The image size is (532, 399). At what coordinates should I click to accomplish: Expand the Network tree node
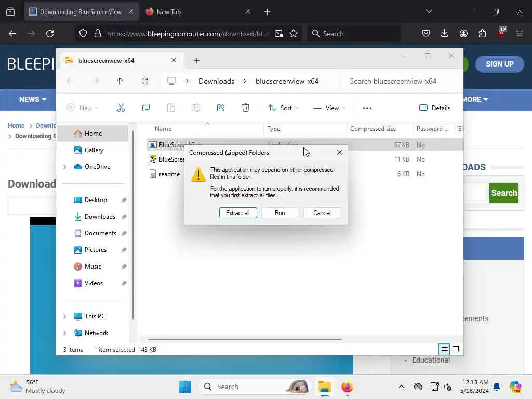65,333
